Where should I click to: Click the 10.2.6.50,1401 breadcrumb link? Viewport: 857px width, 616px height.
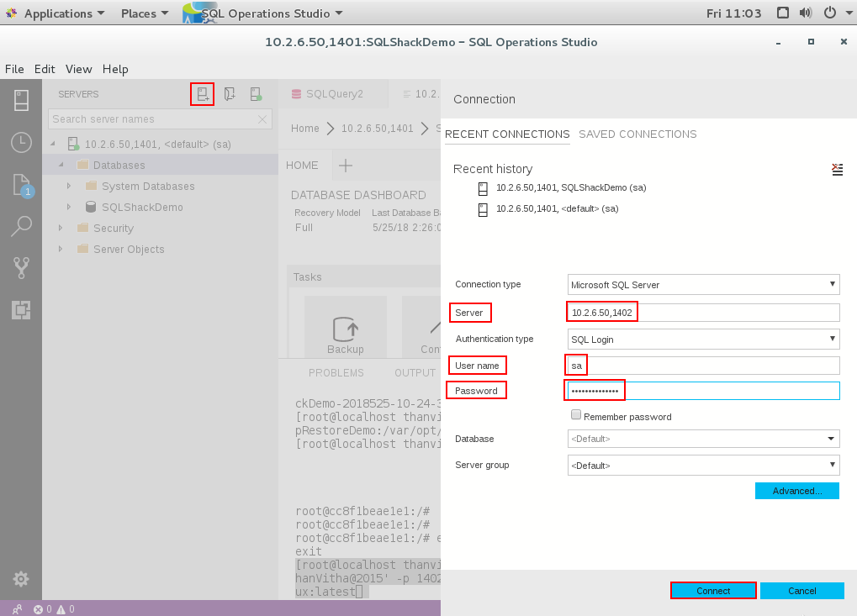377,129
